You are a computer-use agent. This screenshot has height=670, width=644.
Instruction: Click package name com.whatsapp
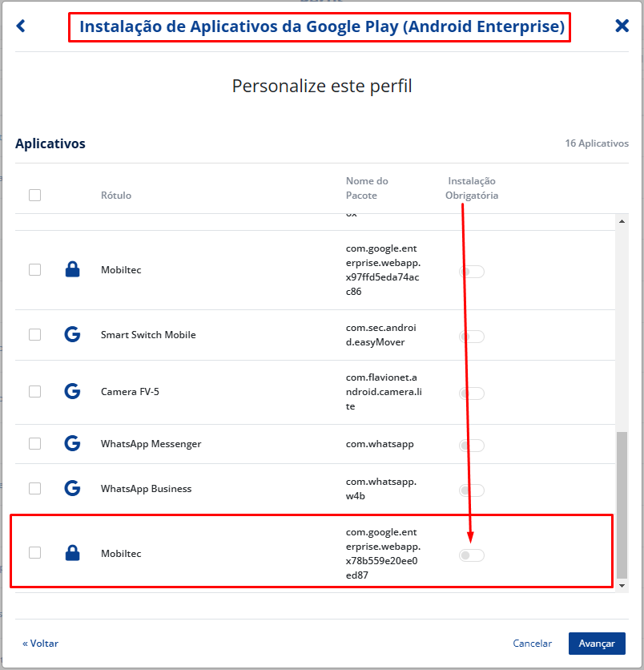pos(380,443)
